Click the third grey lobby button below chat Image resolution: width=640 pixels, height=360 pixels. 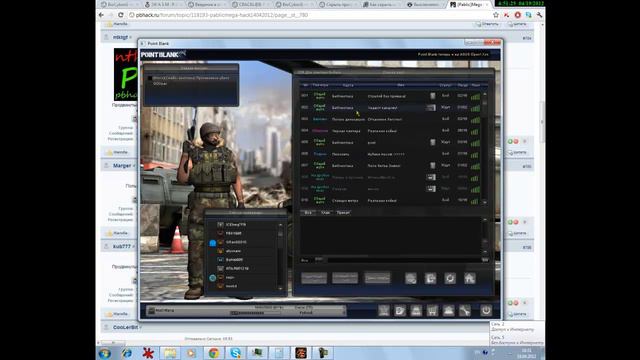[x=377, y=278]
